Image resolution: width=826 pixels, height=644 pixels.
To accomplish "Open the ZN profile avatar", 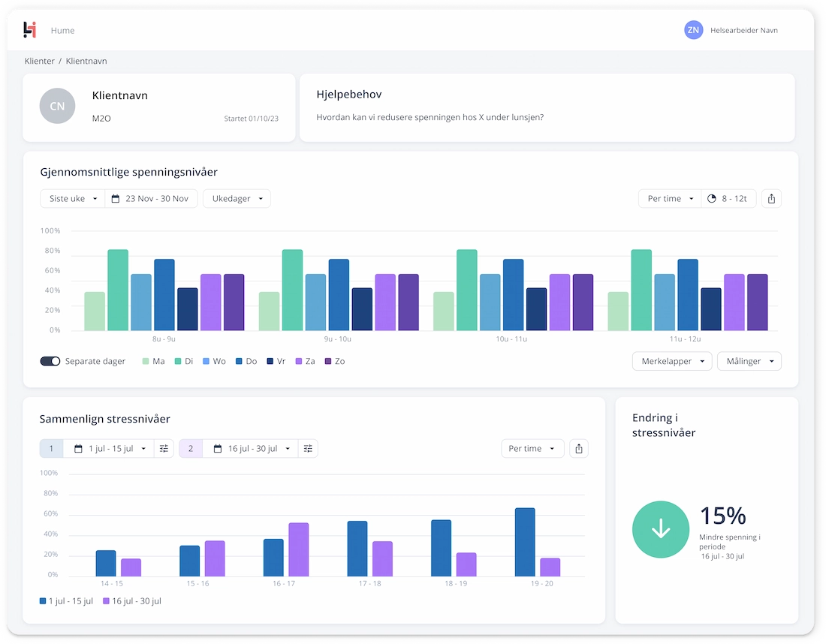I will 693,30.
